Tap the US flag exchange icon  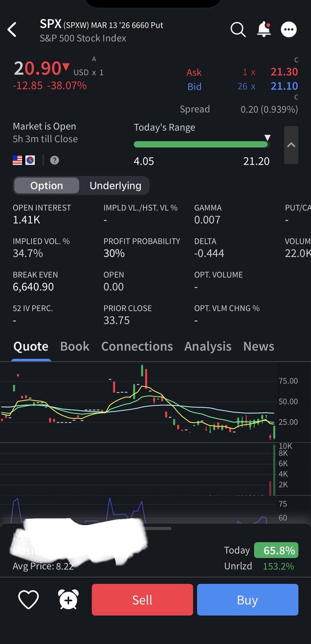coord(18,160)
